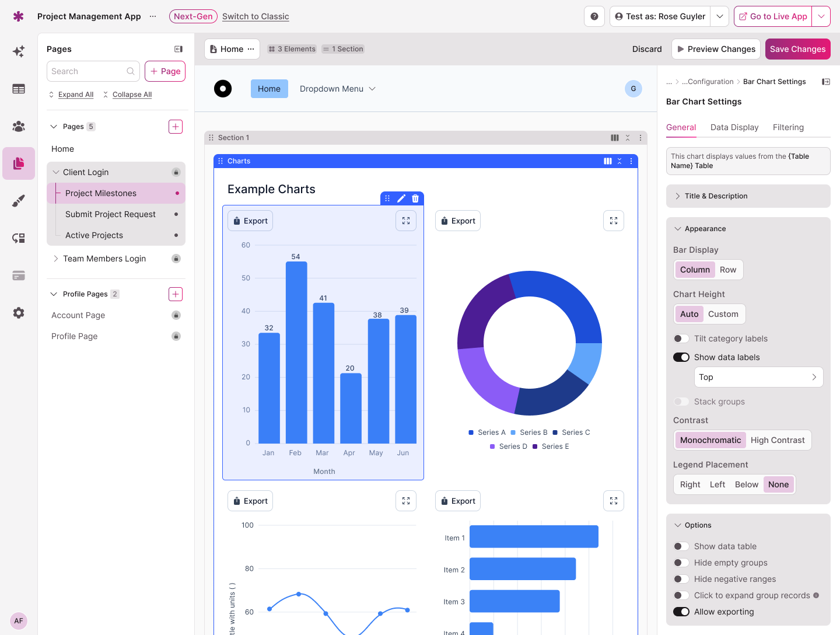
Task: Collapse the Pages panel with the header icon
Action: (x=178, y=49)
